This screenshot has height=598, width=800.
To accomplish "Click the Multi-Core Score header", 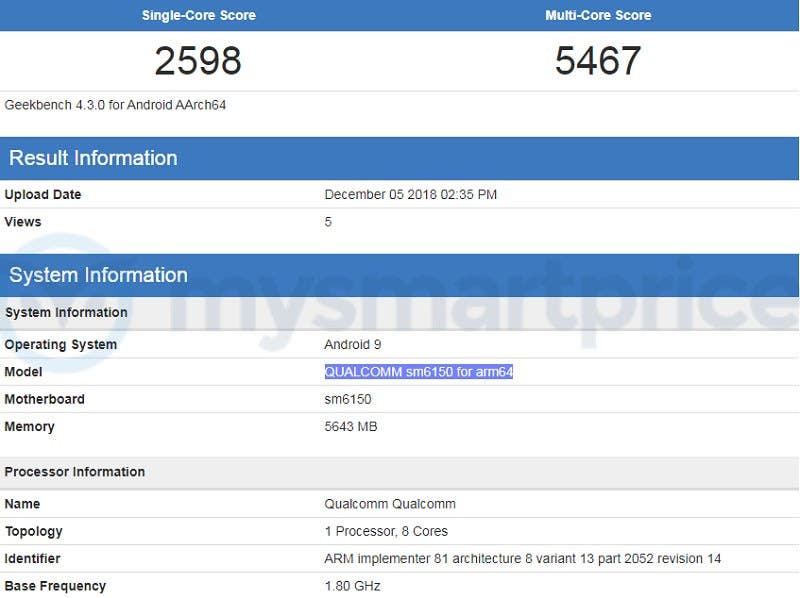I will 598,15.
